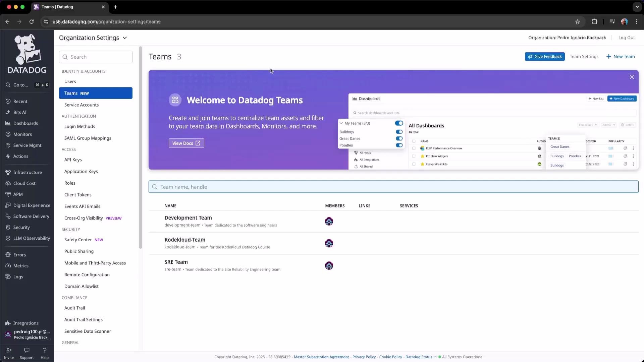Viewport: 644px width, 362px height.
Task: Open Datadog Status link
Action: (419, 357)
